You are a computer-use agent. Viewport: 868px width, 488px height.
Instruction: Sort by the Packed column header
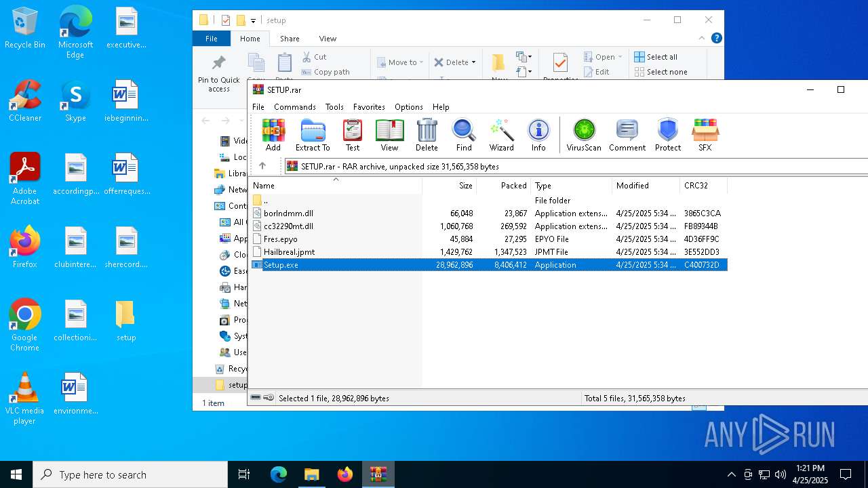pos(503,186)
